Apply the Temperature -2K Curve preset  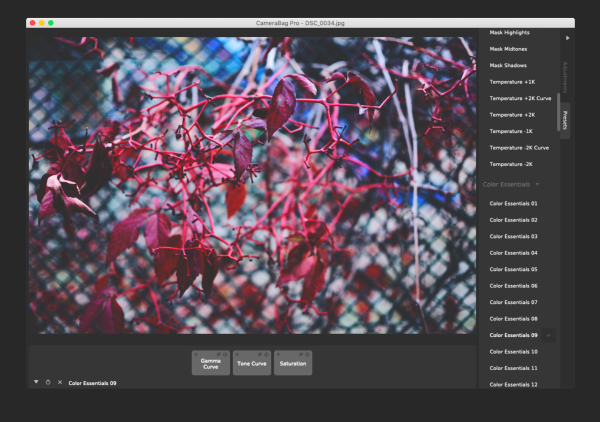[519, 148]
